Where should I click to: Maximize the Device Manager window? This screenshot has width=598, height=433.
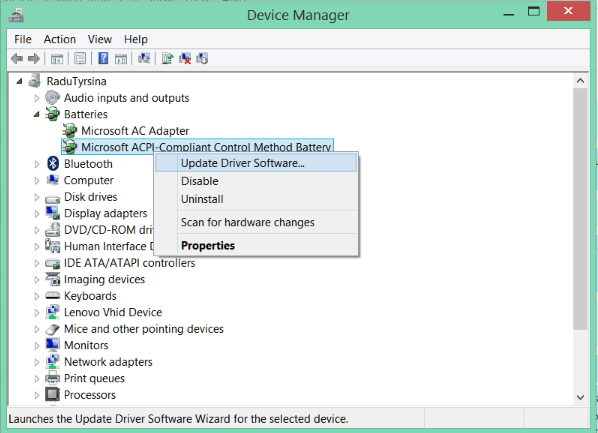point(534,11)
